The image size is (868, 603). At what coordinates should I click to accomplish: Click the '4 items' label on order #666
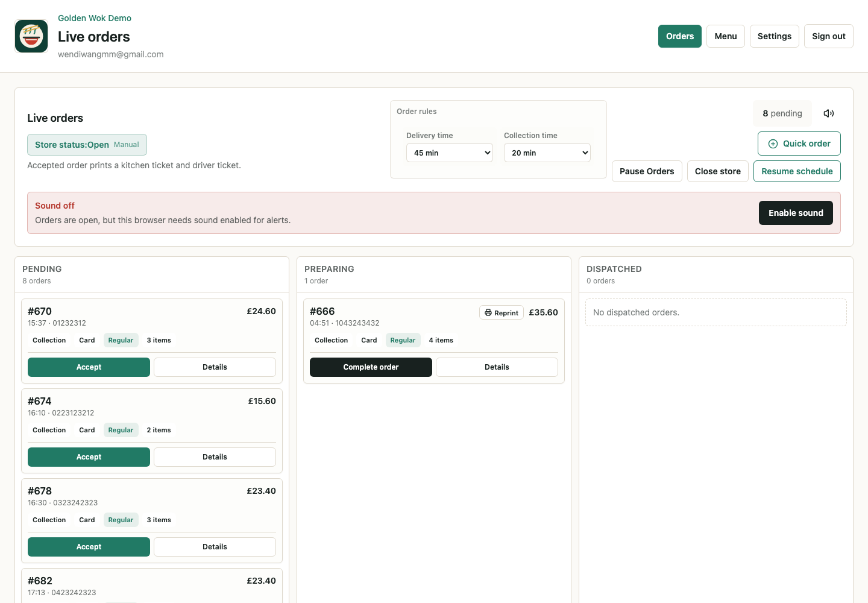[x=441, y=340]
